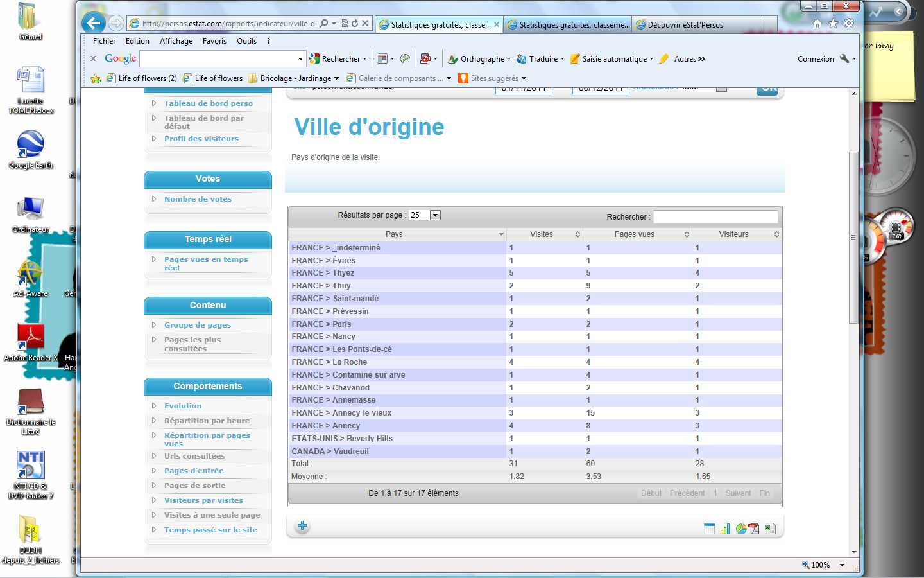Image resolution: width=924 pixels, height=578 pixels.
Task: Open the browser home page icon
Action: (x=817, y=24)
